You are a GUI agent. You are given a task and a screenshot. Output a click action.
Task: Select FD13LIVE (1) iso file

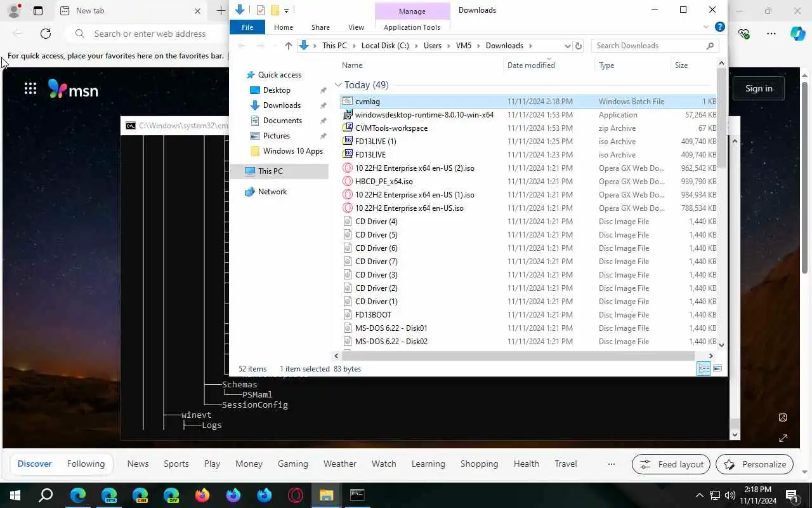[x=529, y=142]
